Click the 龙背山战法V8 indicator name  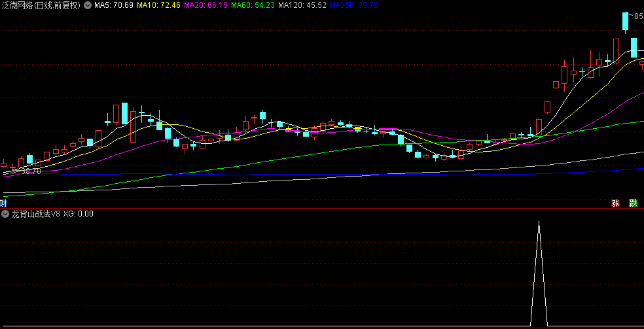[36, 214]
